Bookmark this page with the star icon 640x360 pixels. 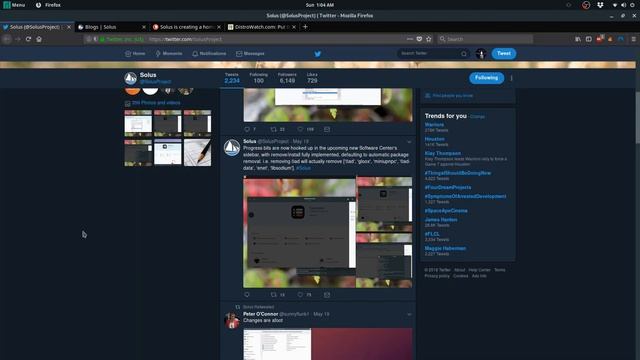click(429, 39)
